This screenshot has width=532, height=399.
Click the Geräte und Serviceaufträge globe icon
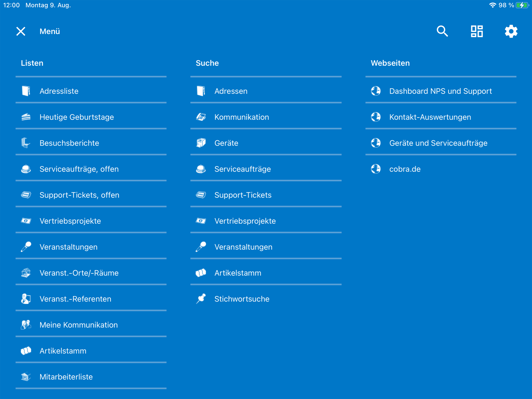click(x=376, y=143)
